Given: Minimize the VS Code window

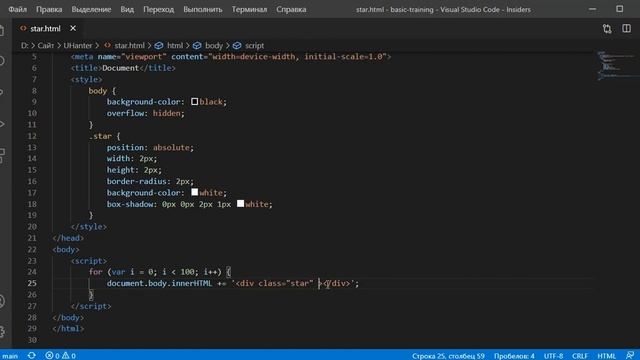Looking at the screenshot, I should point(592,9).
